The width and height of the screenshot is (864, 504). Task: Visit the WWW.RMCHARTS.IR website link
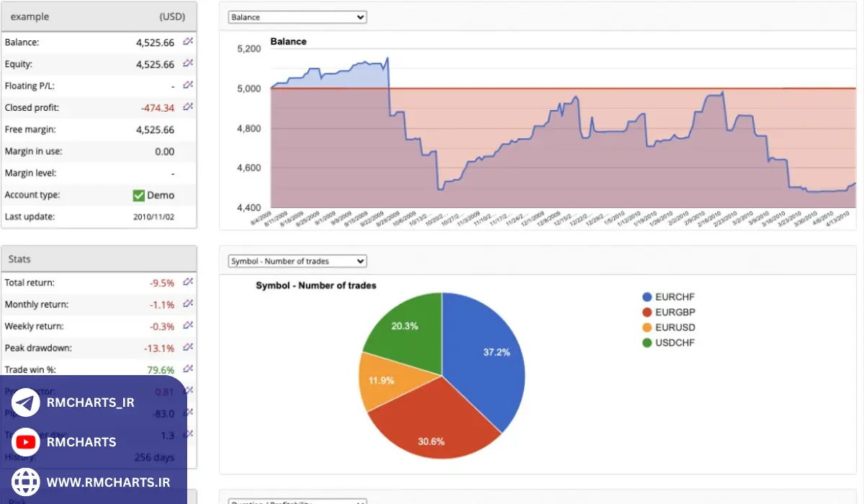pos(108,482)
